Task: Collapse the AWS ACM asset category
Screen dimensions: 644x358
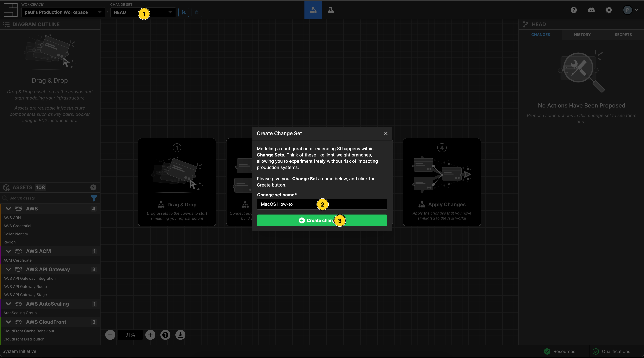Action: coord(8,251)
